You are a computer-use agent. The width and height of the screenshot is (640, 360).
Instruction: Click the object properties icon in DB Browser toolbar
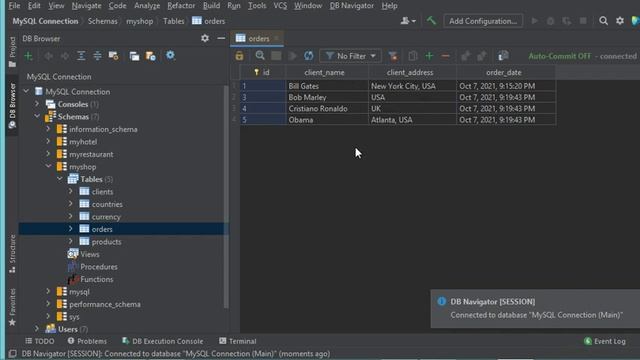coord(114,56)
